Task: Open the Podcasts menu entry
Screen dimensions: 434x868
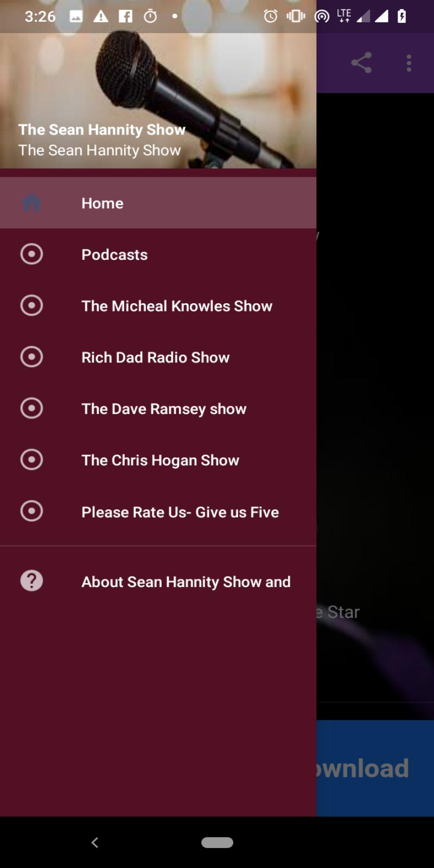Action: click(x=158, y=254)
